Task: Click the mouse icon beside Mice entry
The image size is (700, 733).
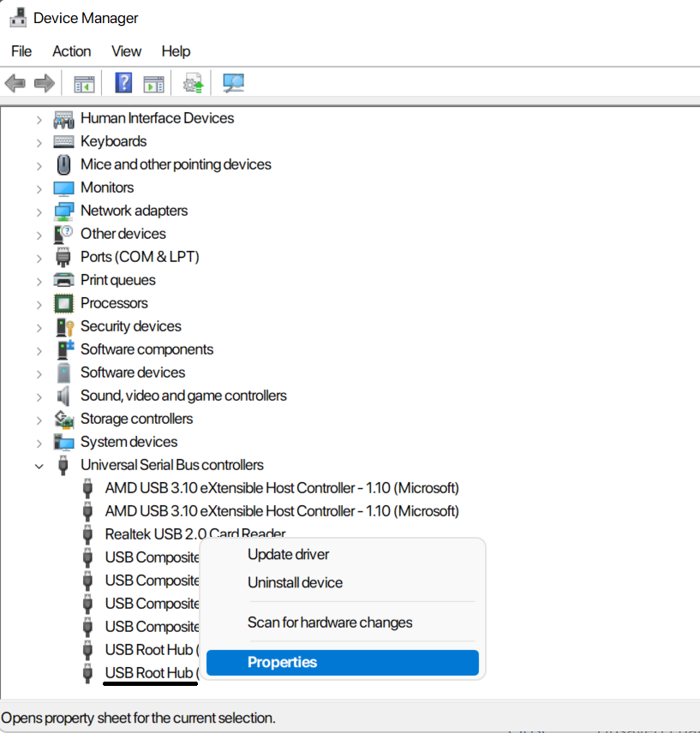Action: click(x=63, y=164)
